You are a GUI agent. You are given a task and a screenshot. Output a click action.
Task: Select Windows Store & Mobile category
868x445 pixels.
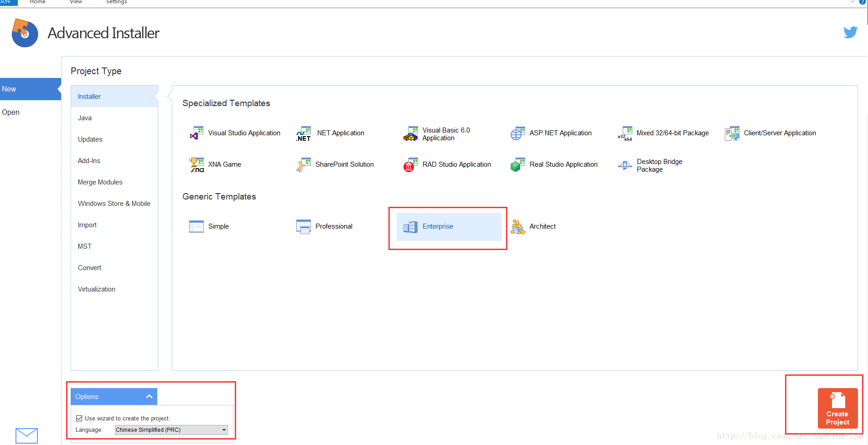click(114, 203)
